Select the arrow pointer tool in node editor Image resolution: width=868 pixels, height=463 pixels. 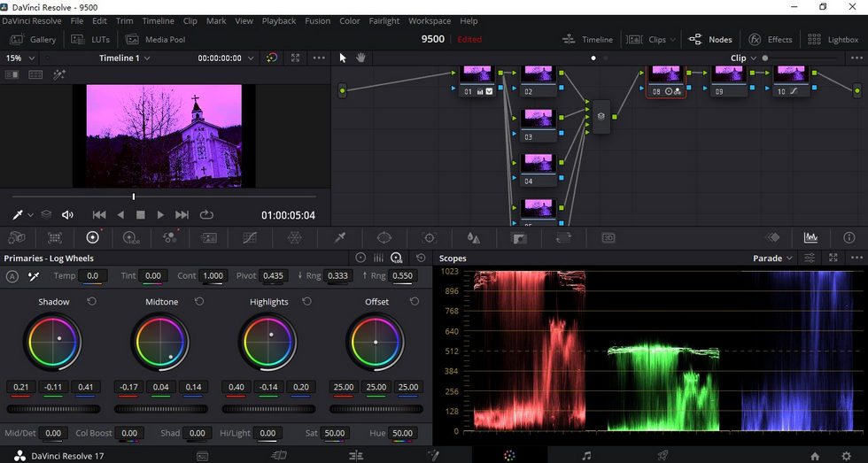343,58
